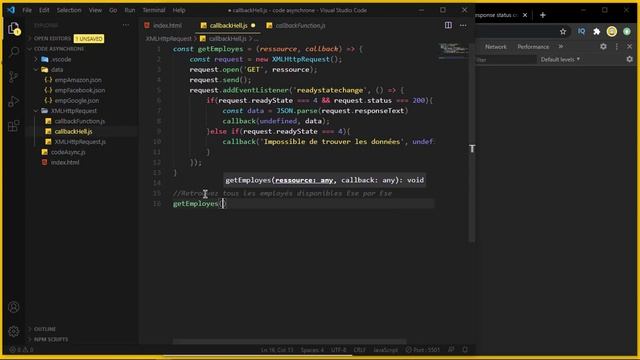
Task: Open the Manage gear in activity bar
Action: point(14,331)
